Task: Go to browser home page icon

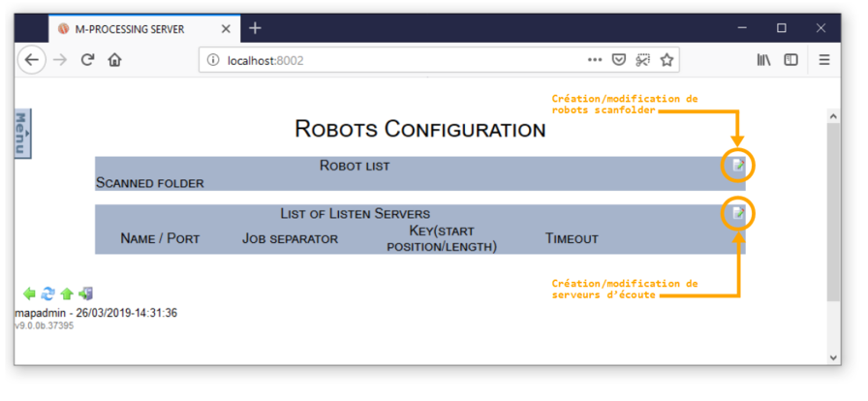Action: click(114, 60)
